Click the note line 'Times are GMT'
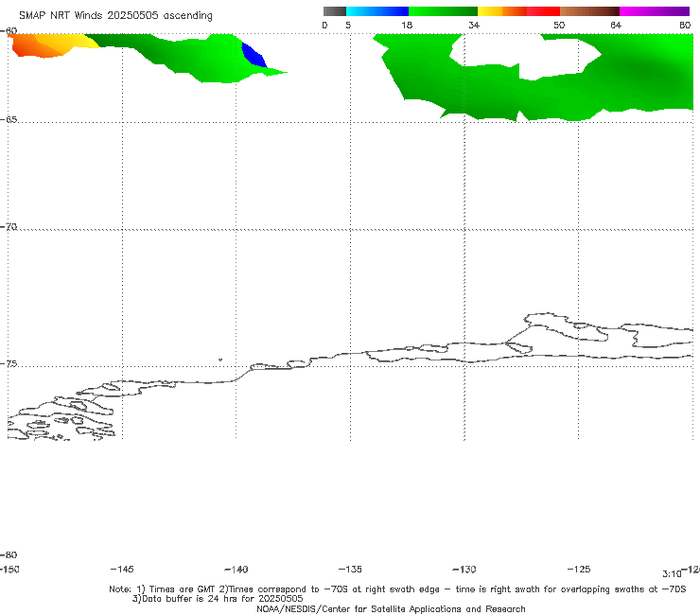This screenshot has height=615, width=700. point(183,589)
